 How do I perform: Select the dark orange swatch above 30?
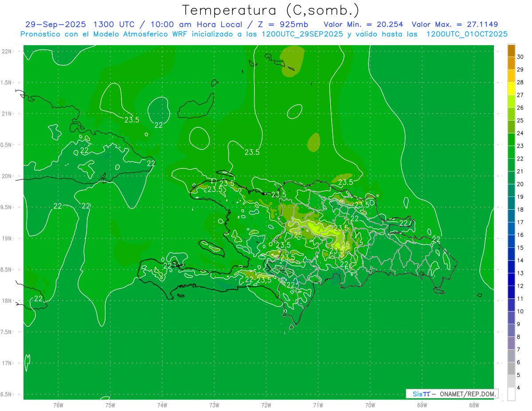tap(511, 51)
